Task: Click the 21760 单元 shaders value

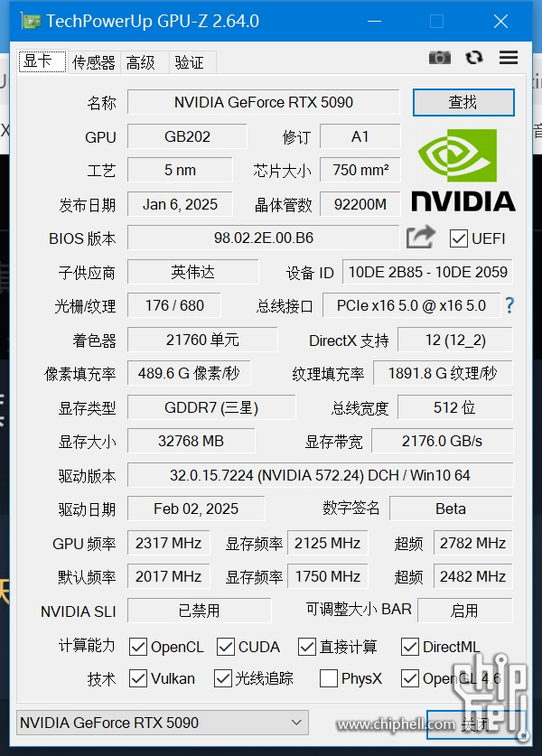Action: pyautogui.click(x=202, y=340)
